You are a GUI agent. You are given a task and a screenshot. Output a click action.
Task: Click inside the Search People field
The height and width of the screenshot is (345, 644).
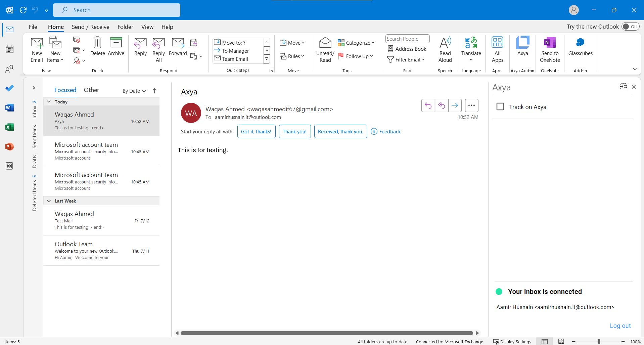pos(407,39)
